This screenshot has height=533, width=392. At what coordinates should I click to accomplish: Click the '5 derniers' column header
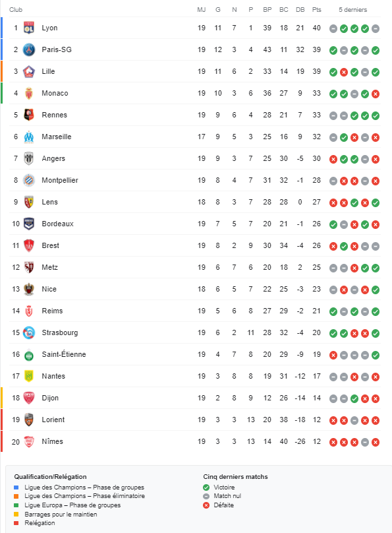pyautogui.click(x=352, y=9)
